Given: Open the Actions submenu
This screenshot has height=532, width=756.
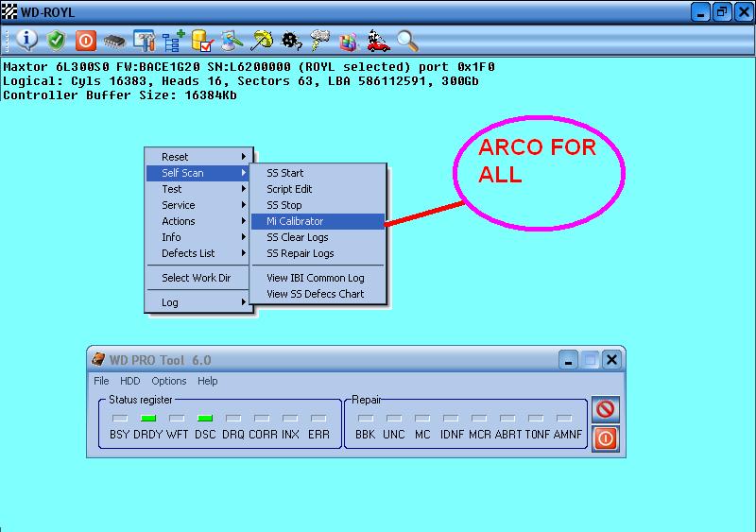Looking at the screenshot, I should pyautogui.click(x=199, y=221).
